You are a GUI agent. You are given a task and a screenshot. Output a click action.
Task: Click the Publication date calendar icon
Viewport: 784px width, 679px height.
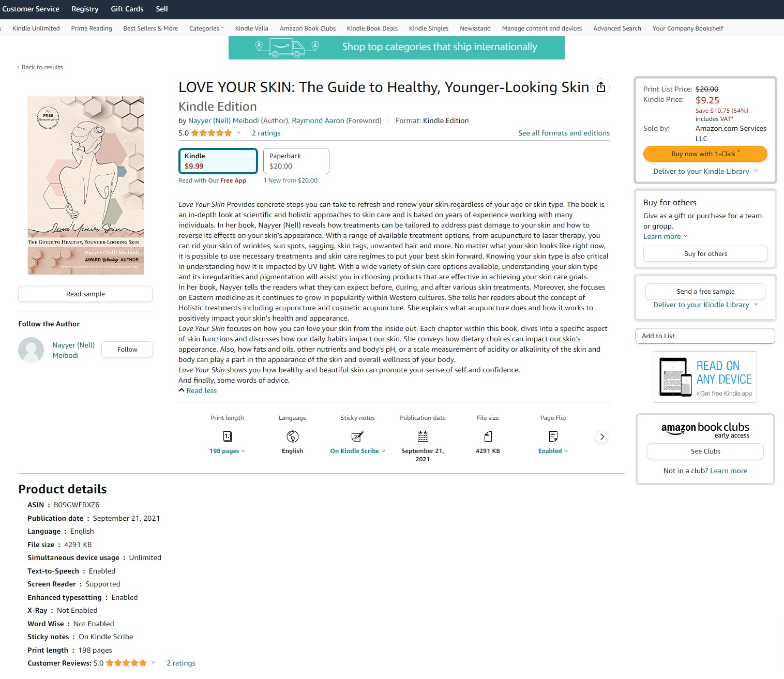(x=423, y=436)
